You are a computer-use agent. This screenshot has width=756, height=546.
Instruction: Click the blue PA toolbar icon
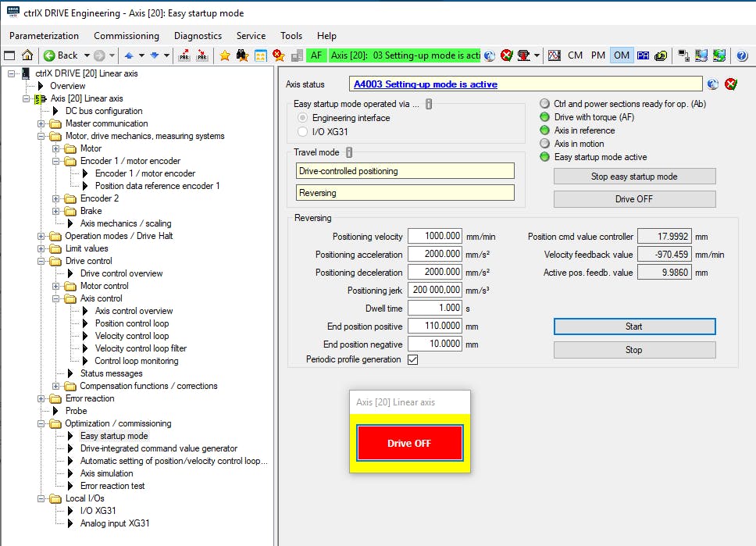644,55
